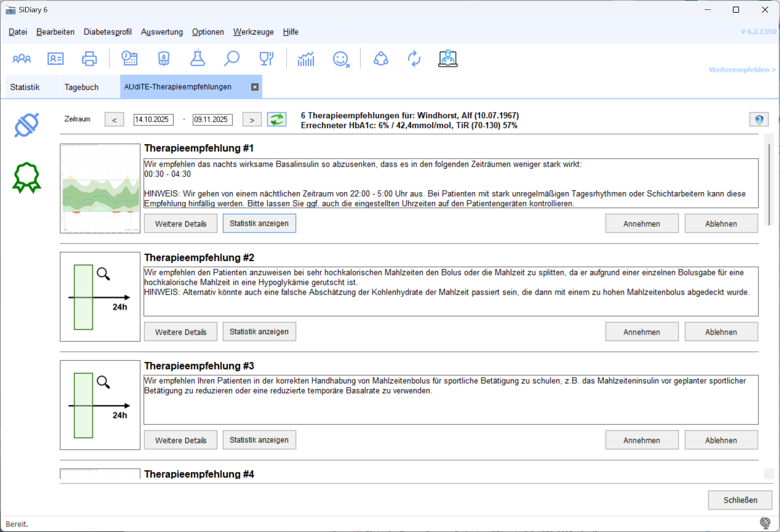Click the green award ribbon sidebar icon
The image size is (780, 532).
(x=27, y=178)
